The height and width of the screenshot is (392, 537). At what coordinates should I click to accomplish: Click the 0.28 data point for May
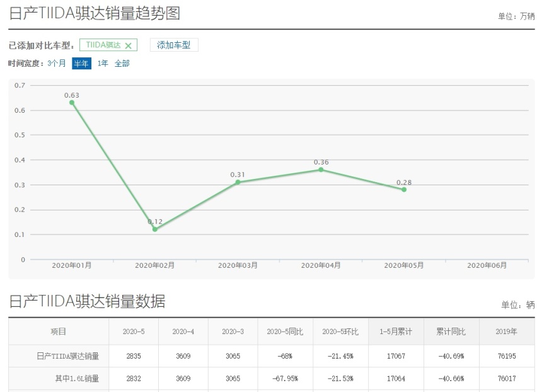click(x=404, y=189)
